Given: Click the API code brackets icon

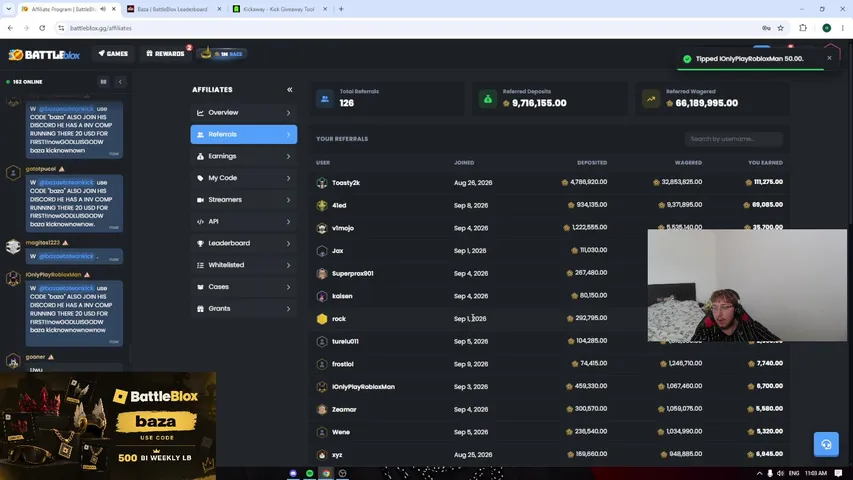Looking at the screenshot, I should [200, 221].
